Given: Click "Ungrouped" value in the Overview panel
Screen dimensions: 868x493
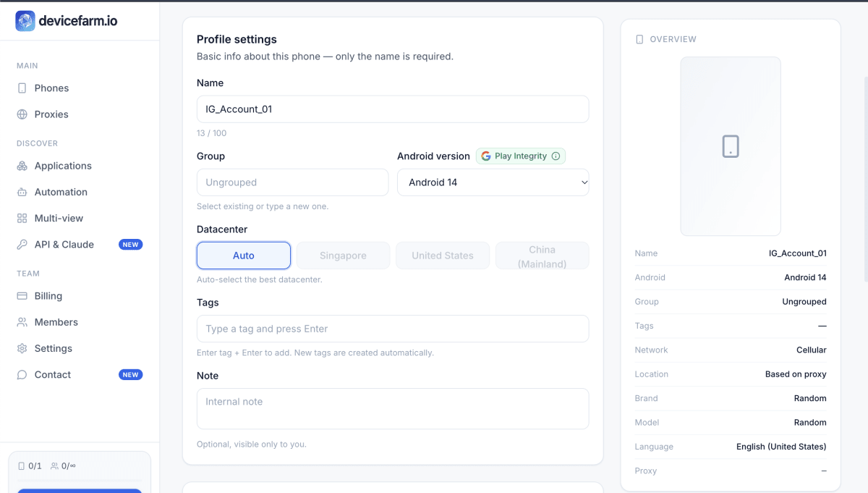Looking at the screenshot, I should point(804,302).
